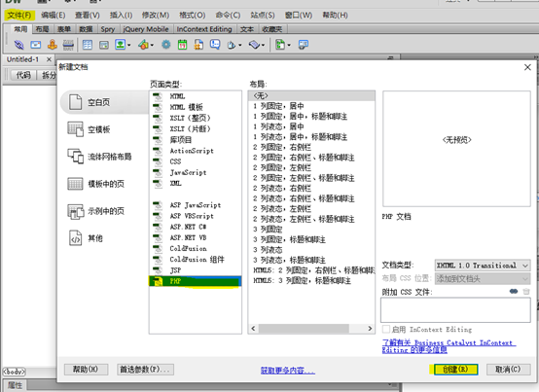Click the Templates insert icon
539x392 pixels.
coord(280,45)
